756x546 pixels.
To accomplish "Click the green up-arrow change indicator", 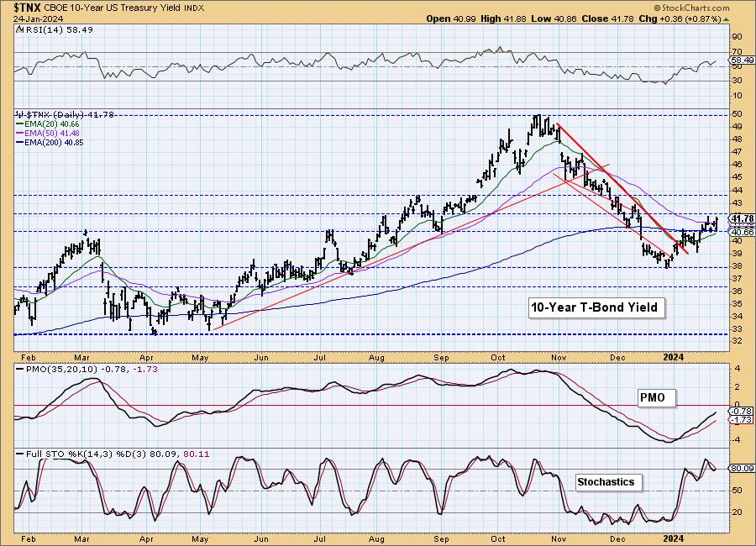I will (726, 19).
